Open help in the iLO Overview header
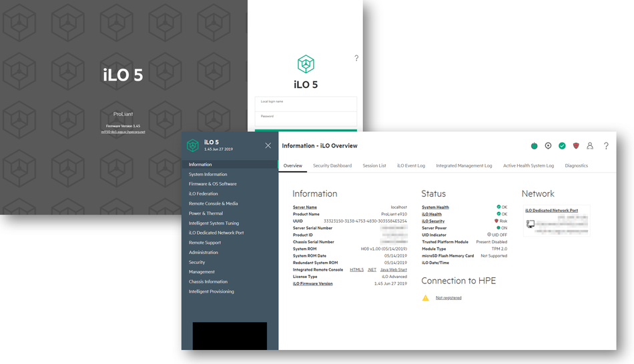634x364 pixels. 606,146
